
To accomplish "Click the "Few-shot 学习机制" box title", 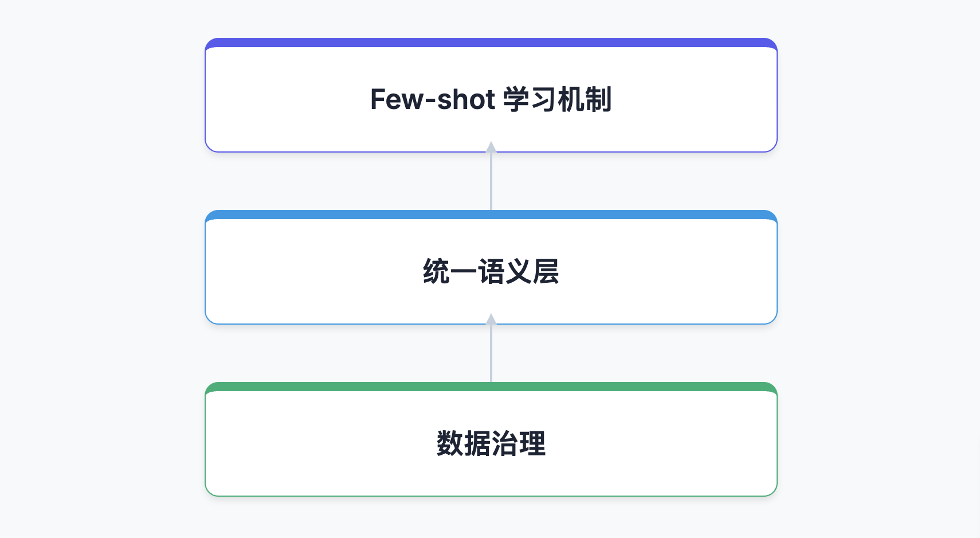I will click(x=491, y=99).
